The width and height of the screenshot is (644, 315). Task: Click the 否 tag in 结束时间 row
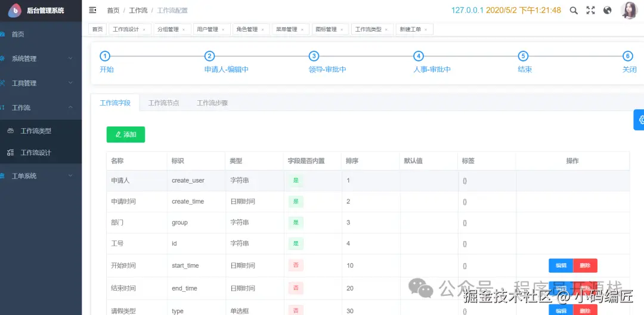(x=296, y=288)
